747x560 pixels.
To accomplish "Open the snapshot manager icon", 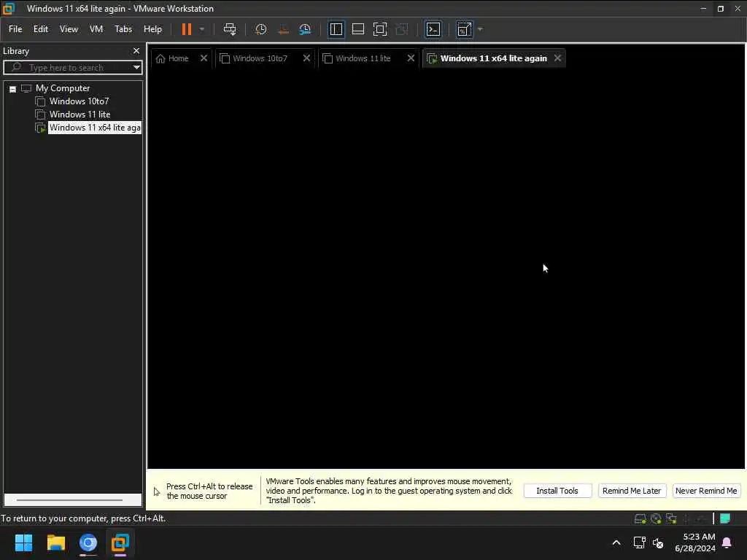I will 305,29.
